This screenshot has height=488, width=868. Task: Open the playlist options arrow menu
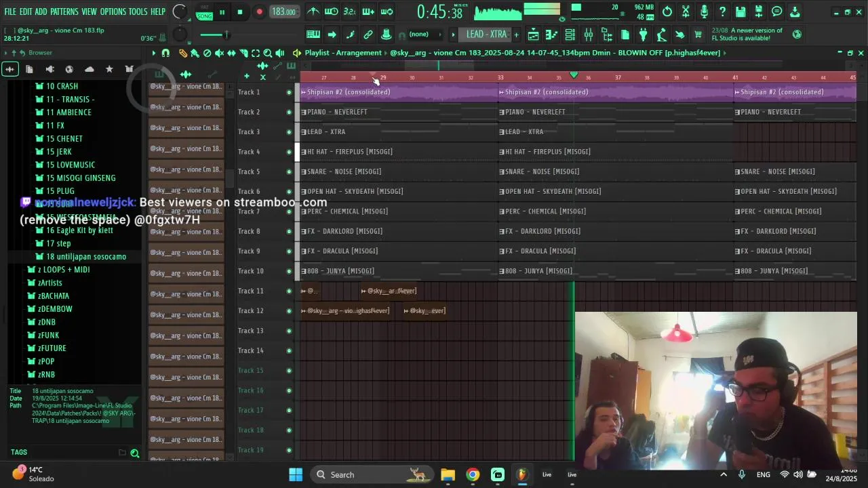click(x=154, y=53)
